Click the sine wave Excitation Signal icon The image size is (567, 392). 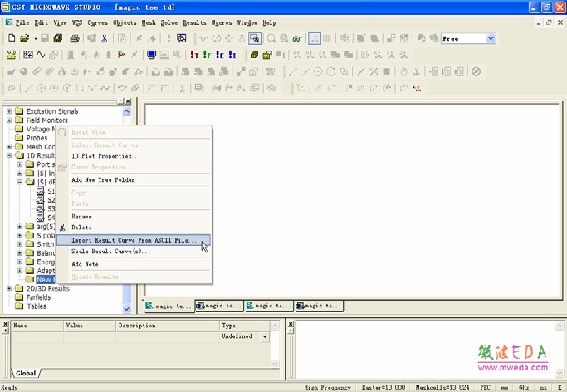pyautogui.click(x=41, y=55)
